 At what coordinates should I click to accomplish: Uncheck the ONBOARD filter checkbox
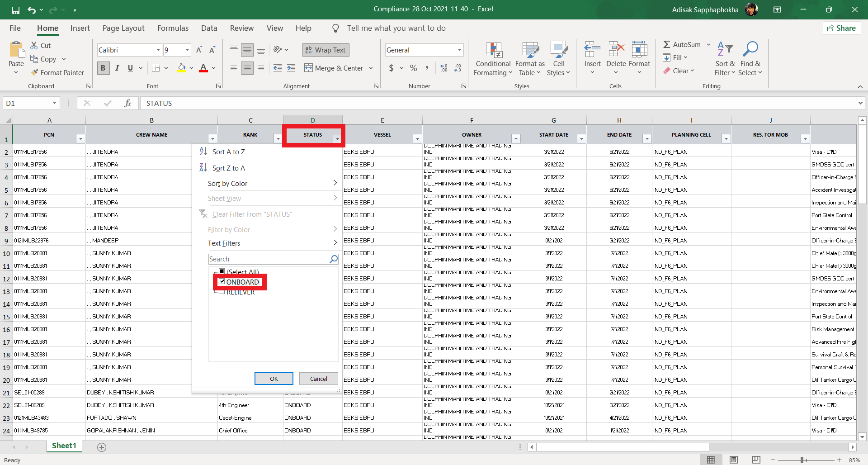222,281
